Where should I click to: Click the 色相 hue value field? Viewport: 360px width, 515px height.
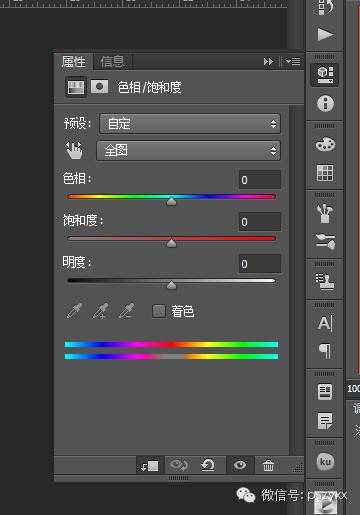pyautogui.click(x=259, y=180)
